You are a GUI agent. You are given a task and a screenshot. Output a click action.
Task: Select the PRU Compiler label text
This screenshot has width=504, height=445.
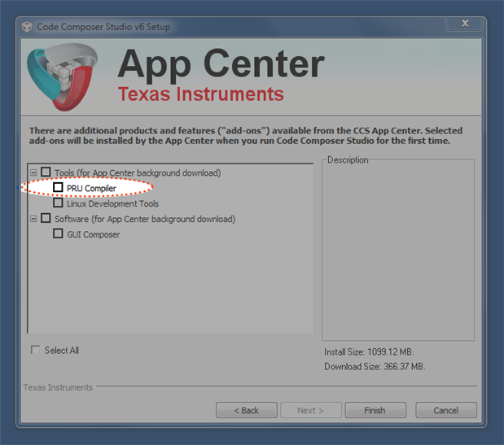click(x=91, y=189)
